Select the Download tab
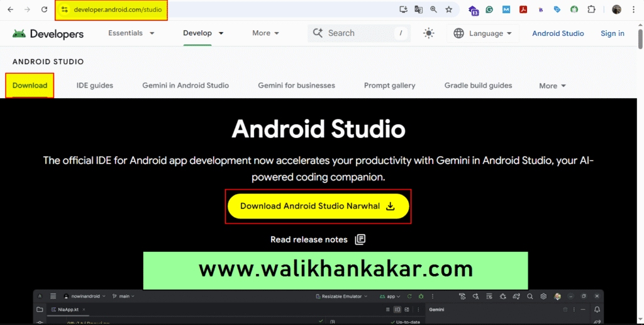Screen dimensions: 644x325 click(x=30, y=86)
